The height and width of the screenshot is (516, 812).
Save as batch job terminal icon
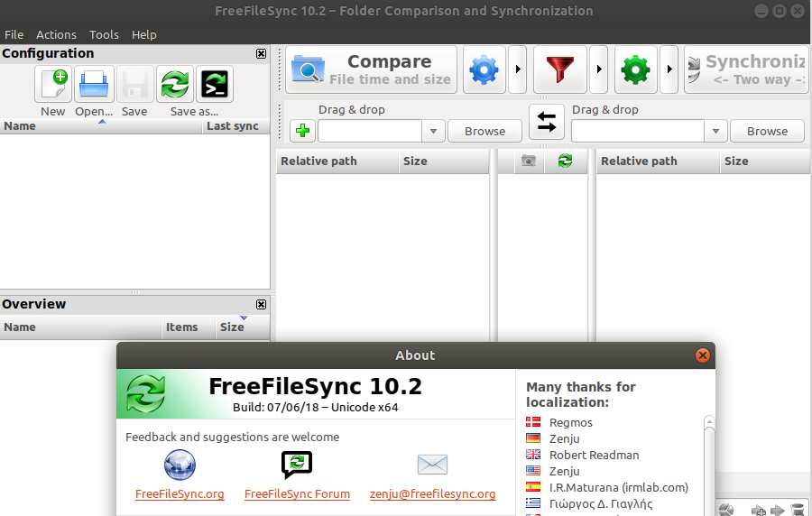pyautogui.click(x=215, y=85)
